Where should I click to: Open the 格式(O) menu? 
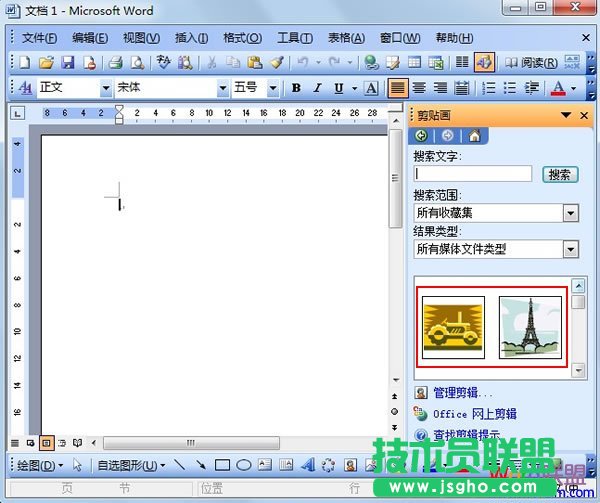click(242, 38)
